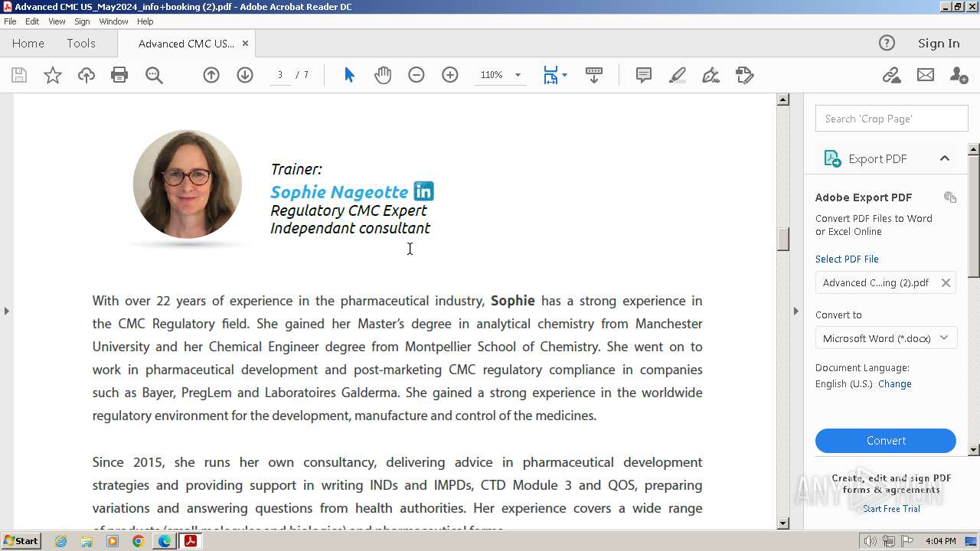Image resolution: width=980 pixels, height=551 pixels.
Task: Open the Window menu
Action: pos(113,21)
